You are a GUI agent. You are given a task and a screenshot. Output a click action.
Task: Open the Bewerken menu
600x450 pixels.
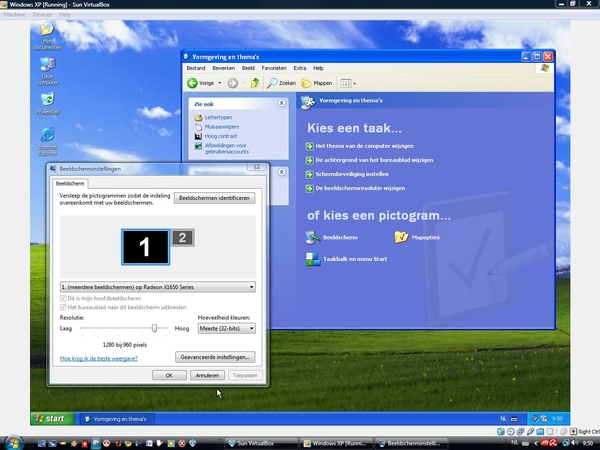point(223,68)
